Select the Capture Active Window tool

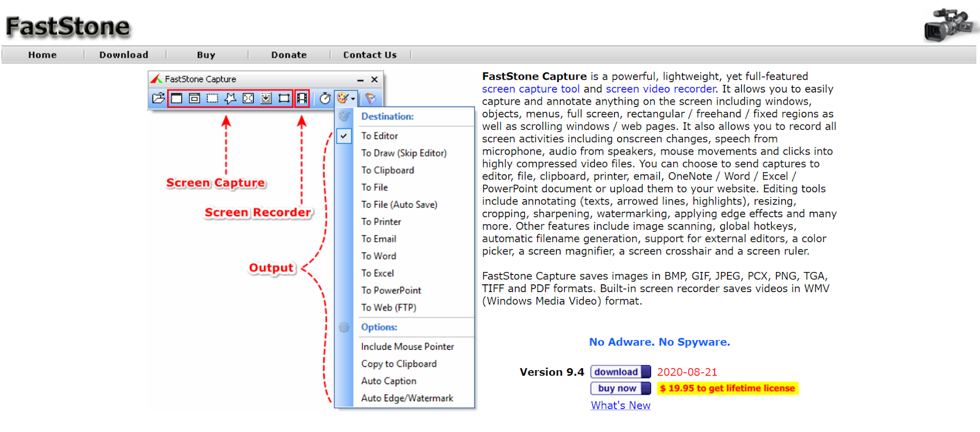coord(176,98)
